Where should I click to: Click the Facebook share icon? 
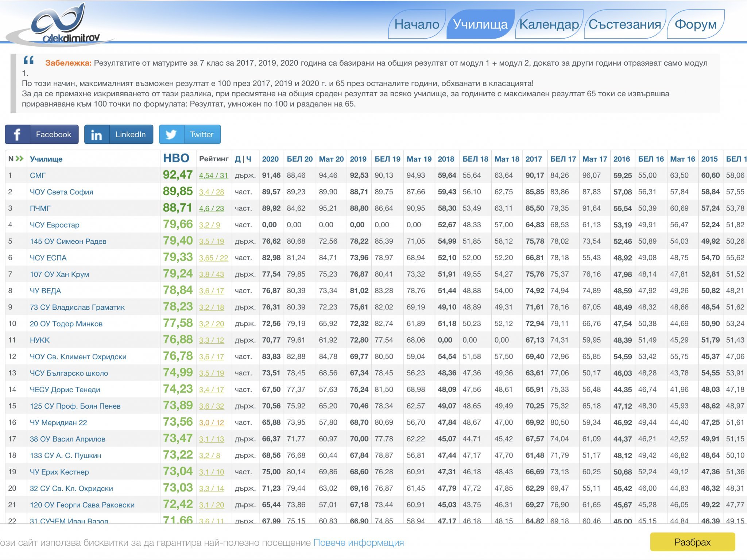pos(17,135)
